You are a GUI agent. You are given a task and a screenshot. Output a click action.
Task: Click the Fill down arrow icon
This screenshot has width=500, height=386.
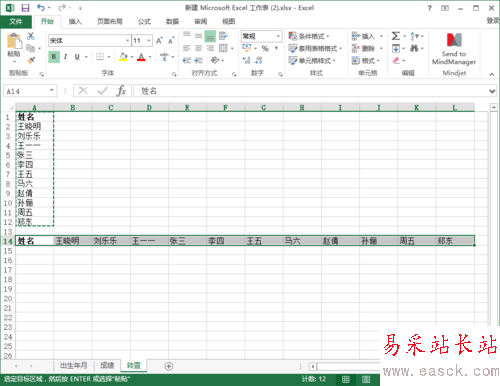click(x=396, y=48)
